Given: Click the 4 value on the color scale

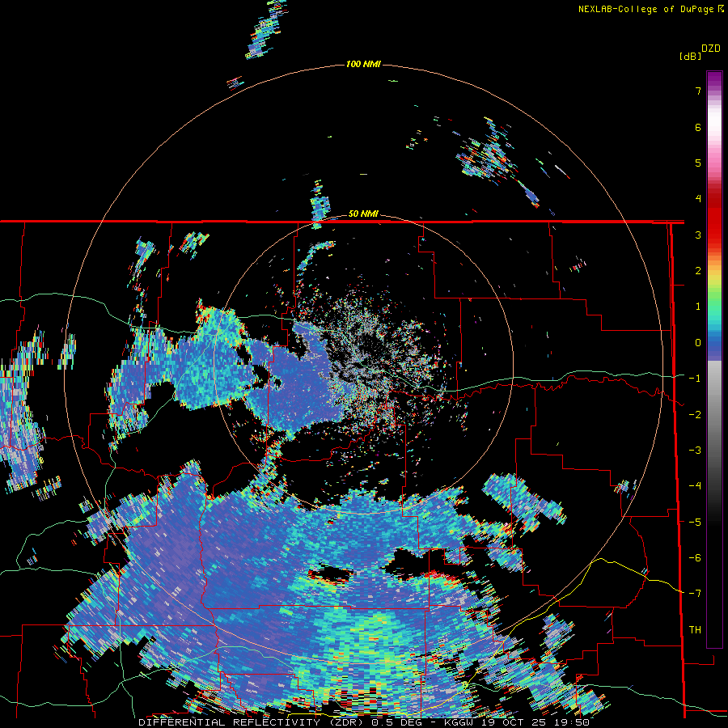Looking at the screenshot, I should [698, 199].
